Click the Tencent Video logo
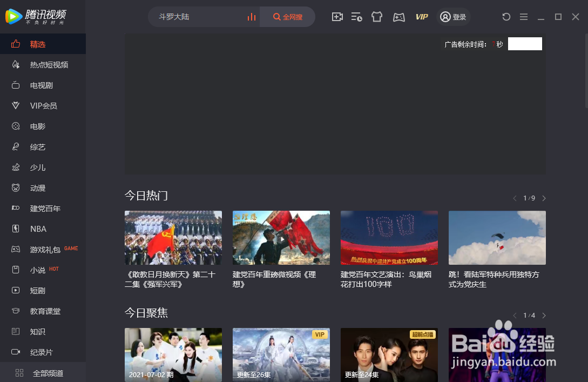This screenshot has width=588, height=382. 36,16
